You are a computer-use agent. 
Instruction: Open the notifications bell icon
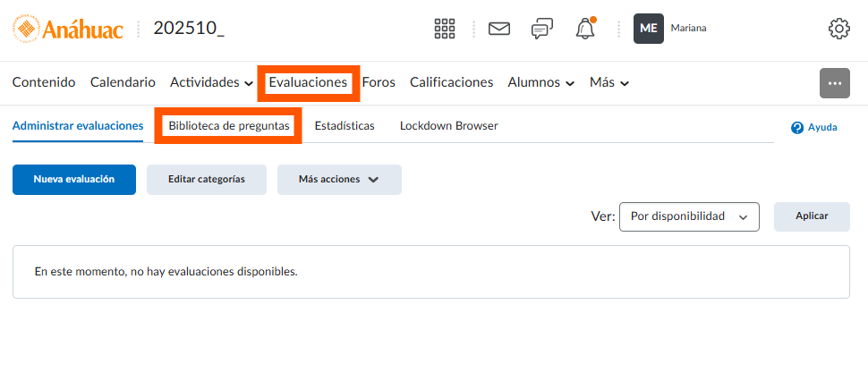(585, 29)
